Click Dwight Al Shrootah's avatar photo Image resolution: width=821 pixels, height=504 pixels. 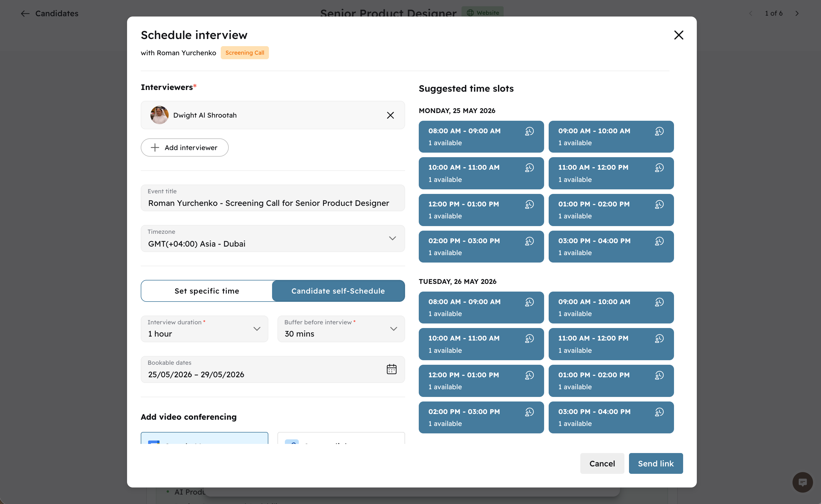point(160,115)
